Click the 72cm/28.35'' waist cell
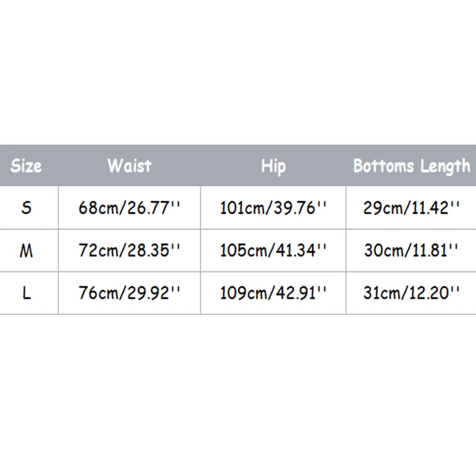The height and width of the screenshot is (476, 476). click(129, 250)
